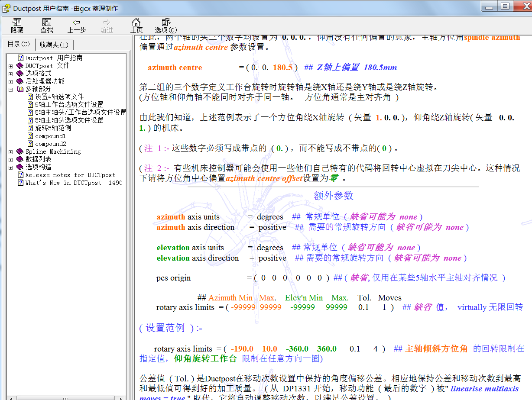Image resolution: width=532 pixels, height=400 pixels.
Task: Click the Hide (隐藏) toolbar icon
Action: 17,26
